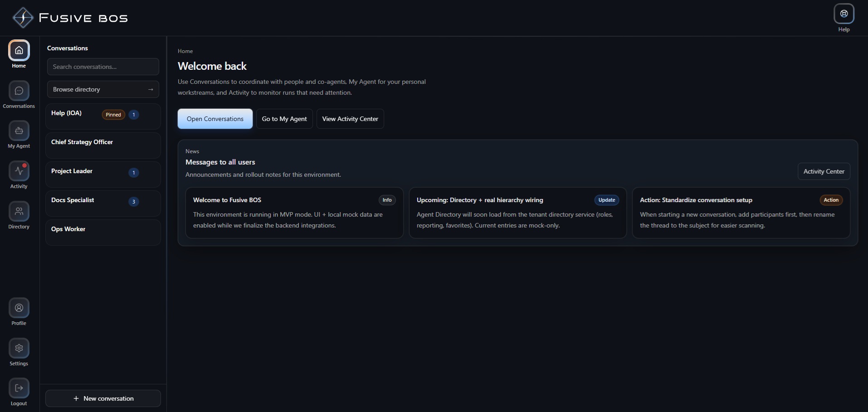Select the Home icon in the sidebar
868x412 pixels.
point(18,51)
